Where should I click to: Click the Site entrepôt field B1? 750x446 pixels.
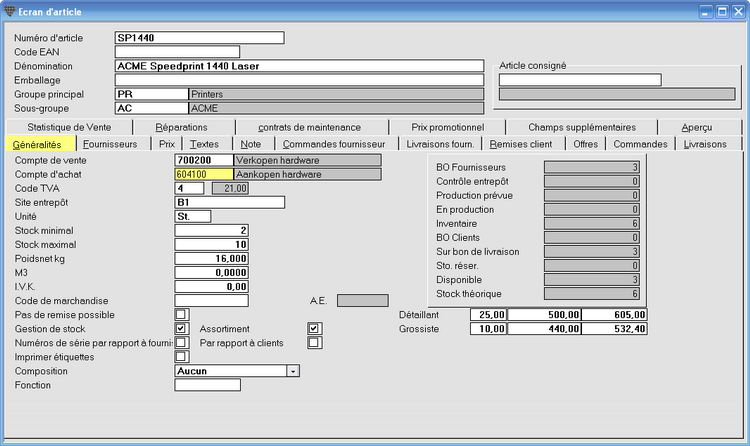pos(230,202)
